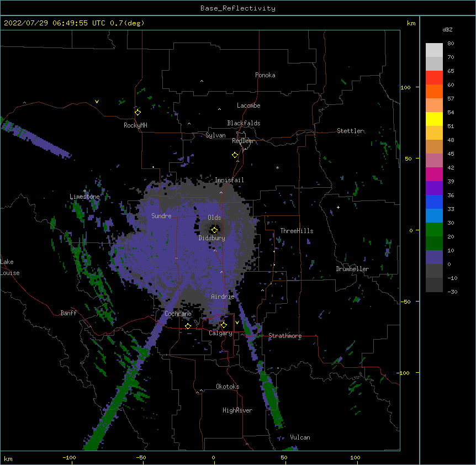The width and height of the screenshot is (476, 465).
Task: Click the white plus marker northwest of Drumheller
Action: coord(338,207)
